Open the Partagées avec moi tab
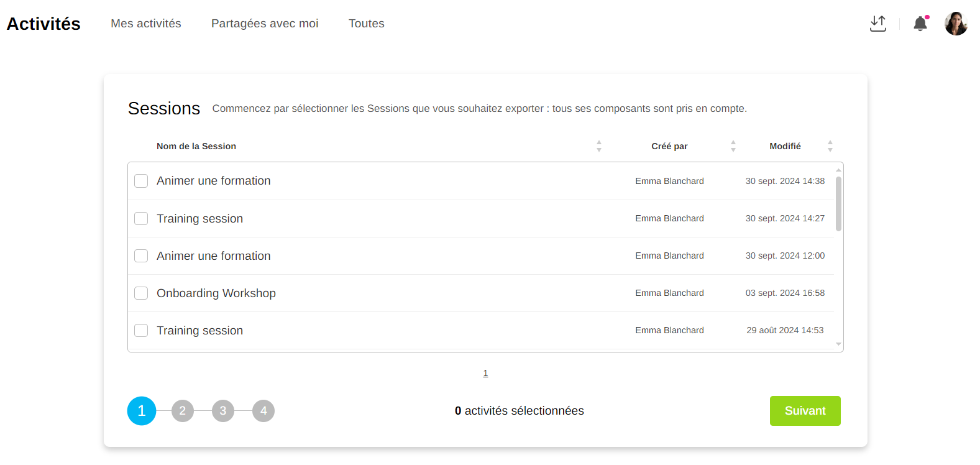 [265, 24]
